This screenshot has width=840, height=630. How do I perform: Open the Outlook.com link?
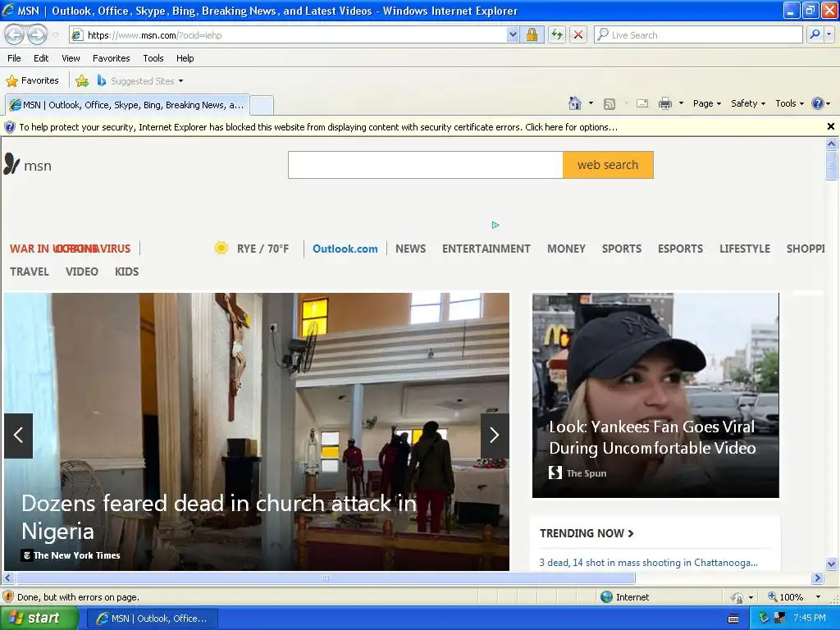tap(345, 249)
